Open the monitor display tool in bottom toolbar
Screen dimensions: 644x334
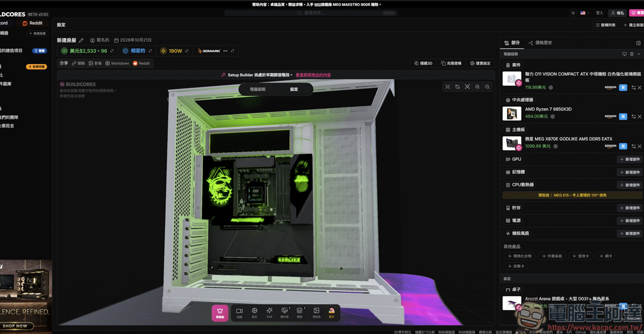[284, 313]
